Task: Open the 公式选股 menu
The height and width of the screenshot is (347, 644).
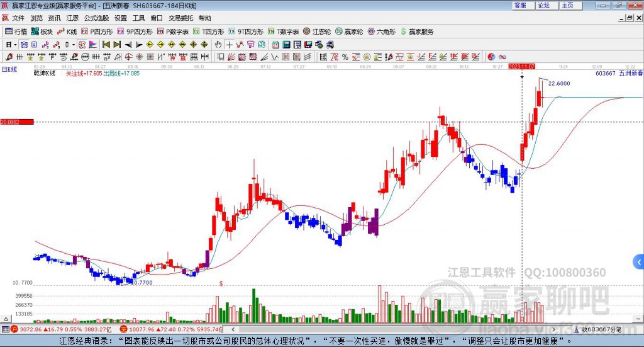Action: (x=96, y=18)
